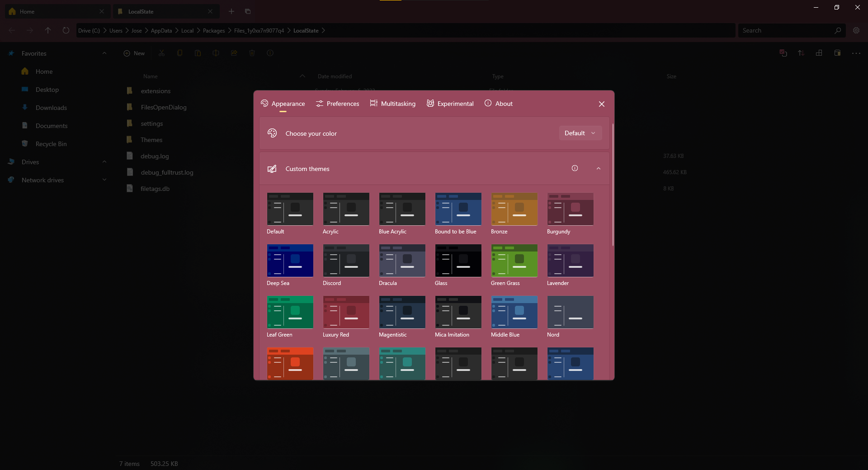Apply the Dracula theme
Viewport: 868px width, 470px height.
[x=402, y=261]
